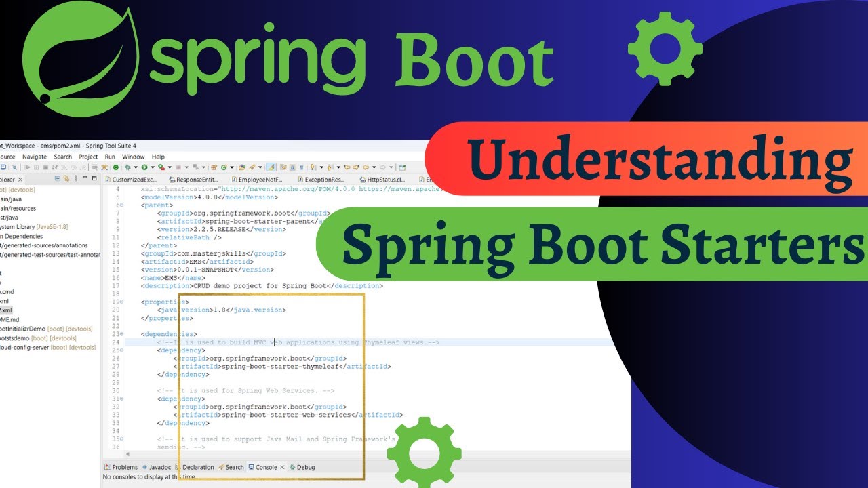Select JRE System Library [JavaSE-1.8] tree item
This screenshot has width=868, height=488.
click(34, 226)
